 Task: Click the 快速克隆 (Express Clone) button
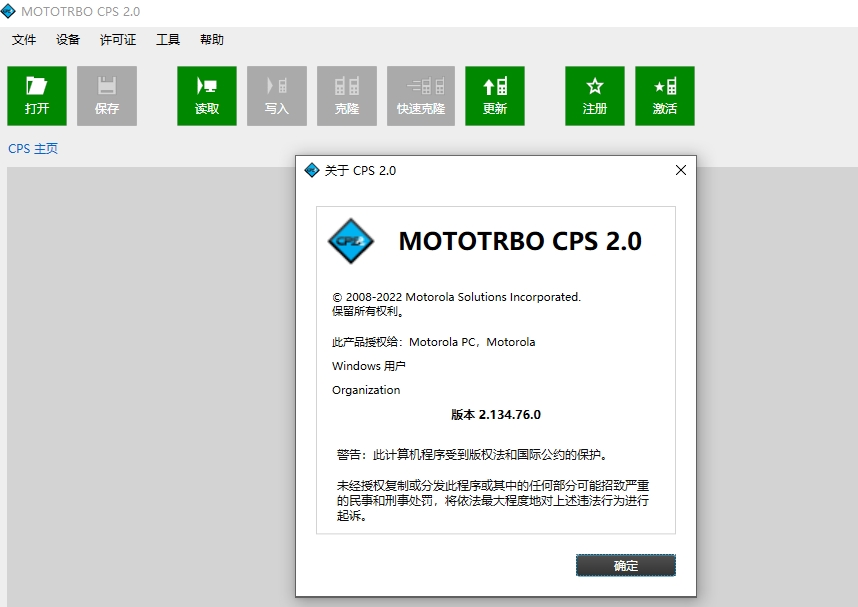coord(421,96)
